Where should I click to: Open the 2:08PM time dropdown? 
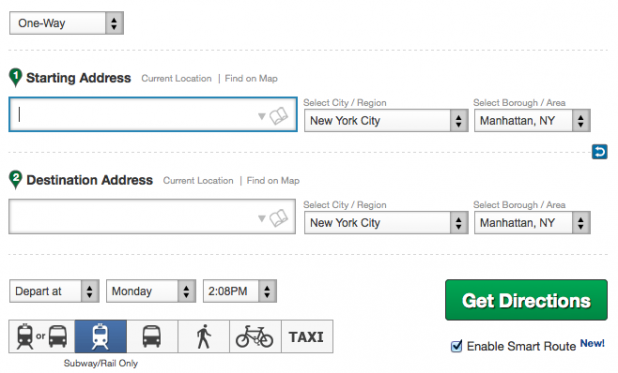point(240,291)
